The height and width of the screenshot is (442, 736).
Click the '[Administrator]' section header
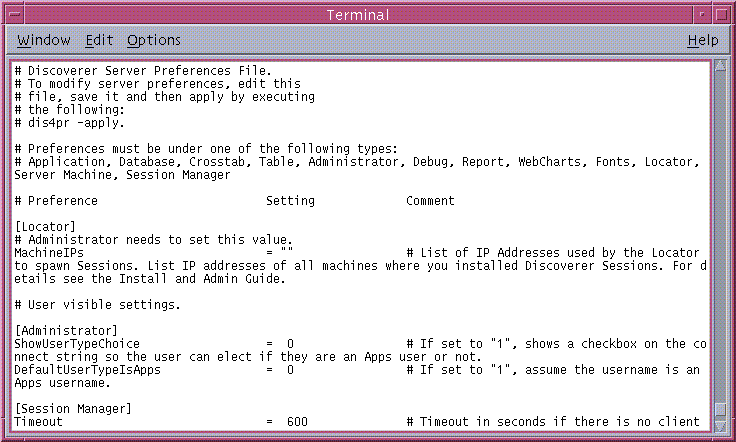click(66, 331)
